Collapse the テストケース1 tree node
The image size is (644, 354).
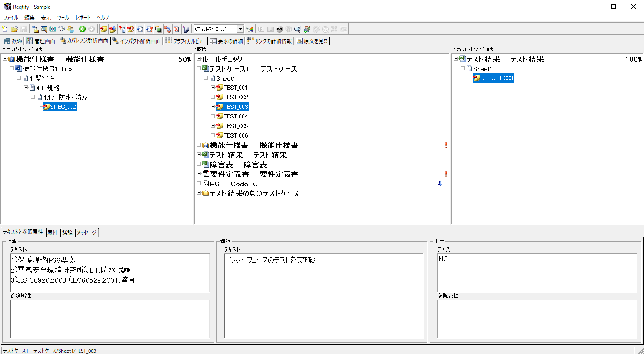coord(199,68)
